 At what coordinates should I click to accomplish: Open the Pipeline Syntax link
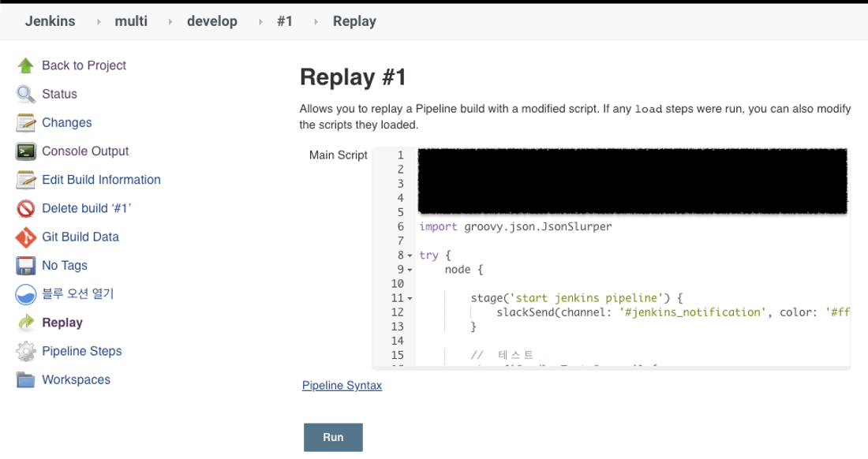342,386
